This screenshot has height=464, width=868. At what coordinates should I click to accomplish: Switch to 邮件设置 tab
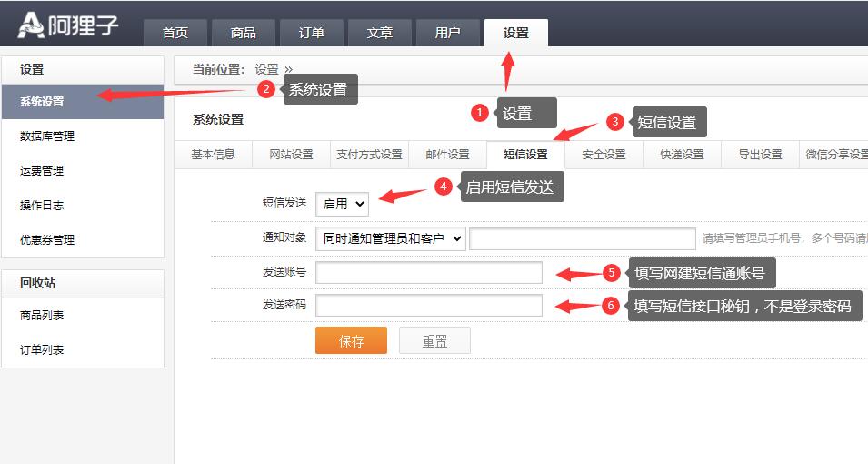pos(447,155)
